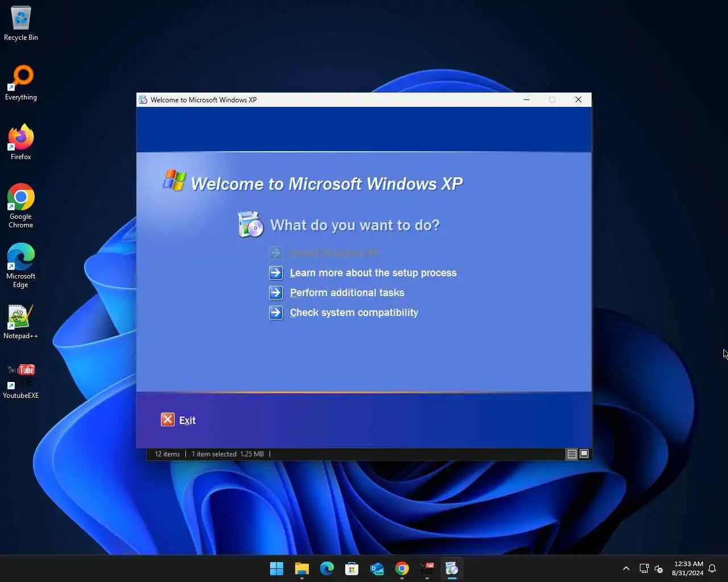Select Learn more about the setup process
Image resolution: width=728 pixels, height=582 pixels.
[x=373, y=273]
